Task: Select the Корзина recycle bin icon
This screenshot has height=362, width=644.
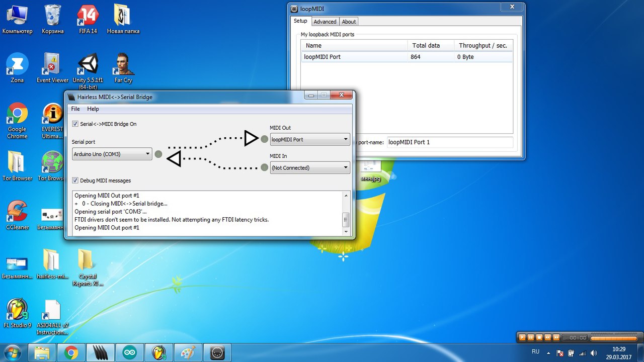Action: click(53, 20)
